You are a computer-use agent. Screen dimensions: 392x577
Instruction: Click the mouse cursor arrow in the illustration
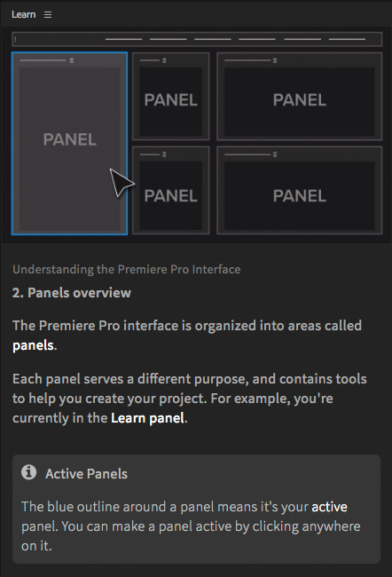(x=122, y=183)
